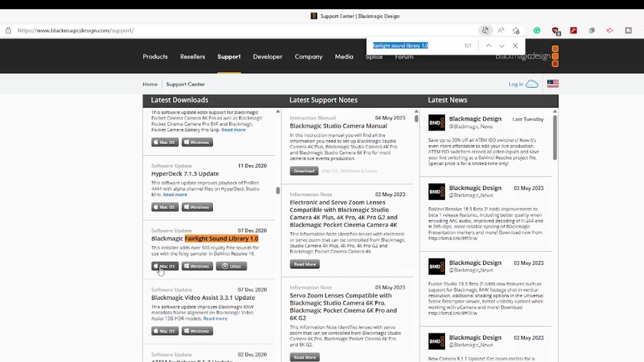Download Fairlight Sound Library for Linux
This screenshot has height=362, width=644.
pos(231,266)
